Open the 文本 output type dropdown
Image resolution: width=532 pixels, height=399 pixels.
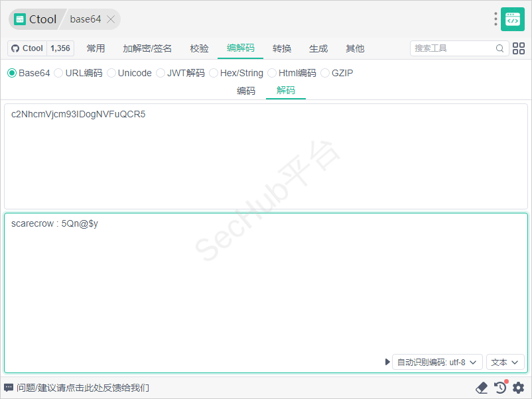point(505,363)
